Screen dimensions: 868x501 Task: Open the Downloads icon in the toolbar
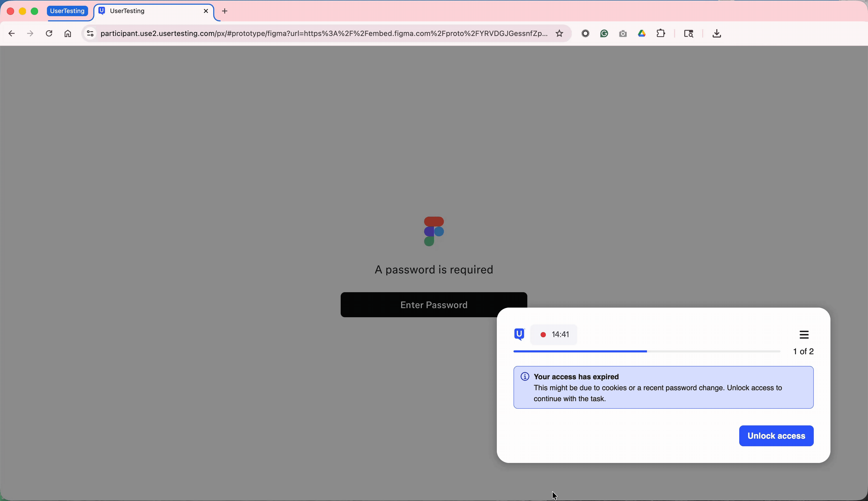[716, 33]
